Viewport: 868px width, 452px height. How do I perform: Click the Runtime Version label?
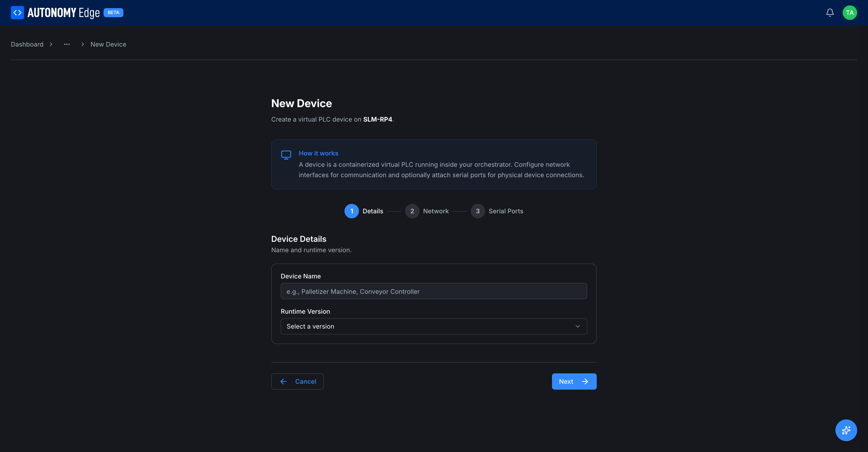tap(305, 312)
